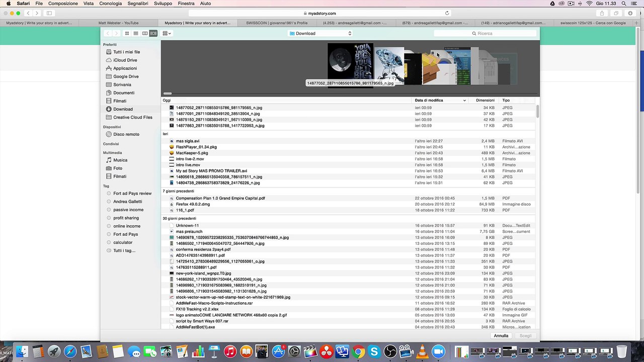This screenshot has width=644, height=362.
Task: Select file FlashPlayer_01.34.pkg
Action: point(196,147)
